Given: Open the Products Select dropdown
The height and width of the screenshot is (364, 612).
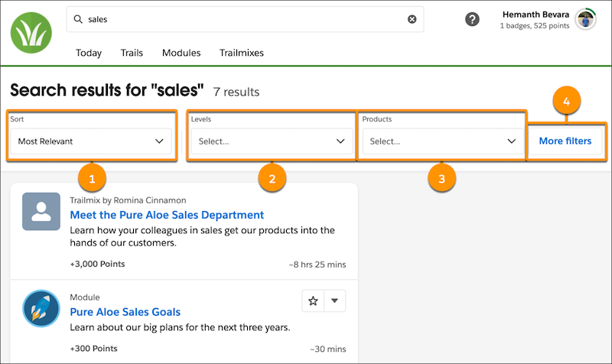Looking at the screenshot, I should (x=443, y=141).
